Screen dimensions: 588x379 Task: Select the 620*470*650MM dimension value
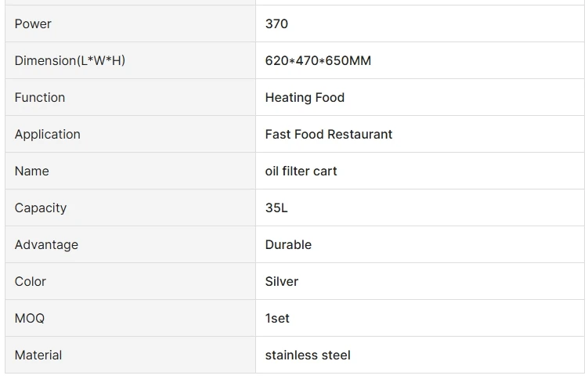coord(318,60)
